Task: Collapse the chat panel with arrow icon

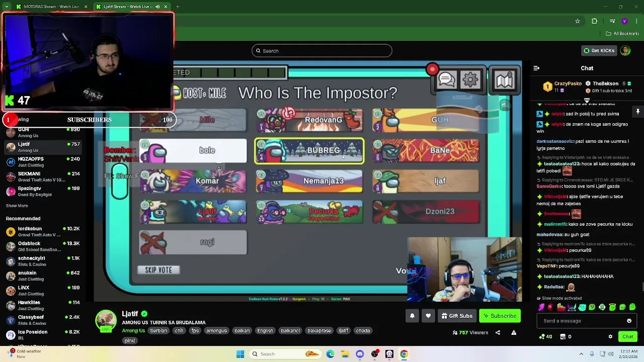Action: (536, 68)
